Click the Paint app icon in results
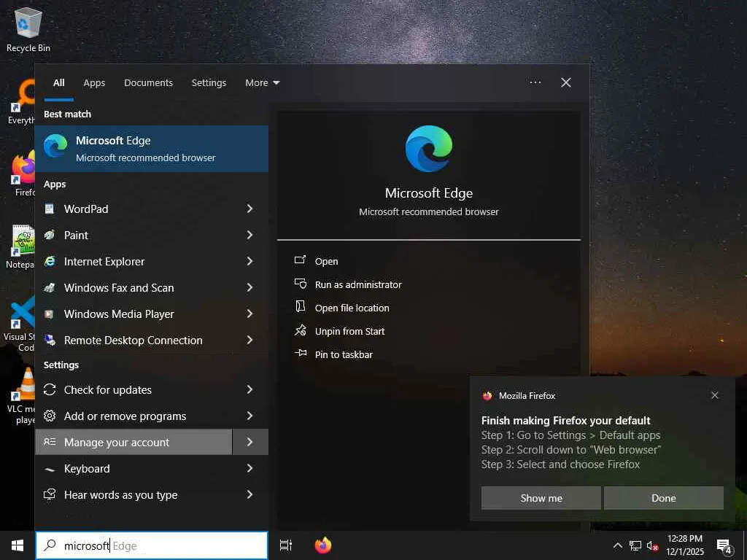This screenshot has height=560, width=747. (x=50, y=235)
